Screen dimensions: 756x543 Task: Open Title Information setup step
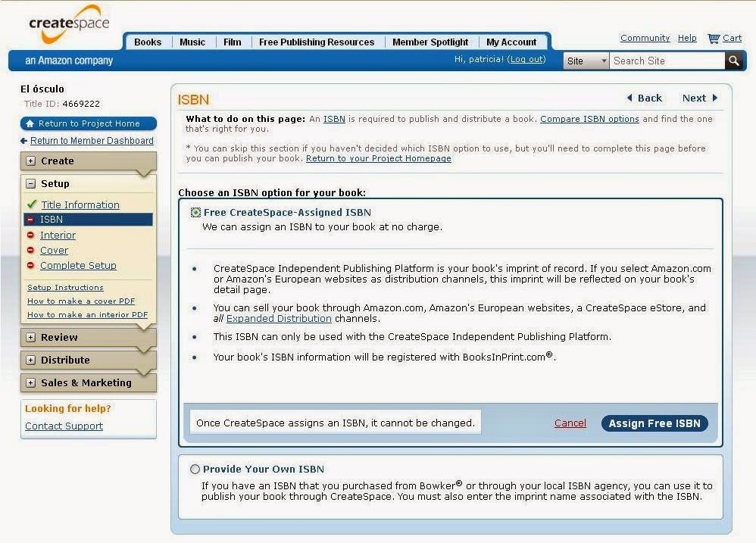pyautogui.click(x=80, y=204)
